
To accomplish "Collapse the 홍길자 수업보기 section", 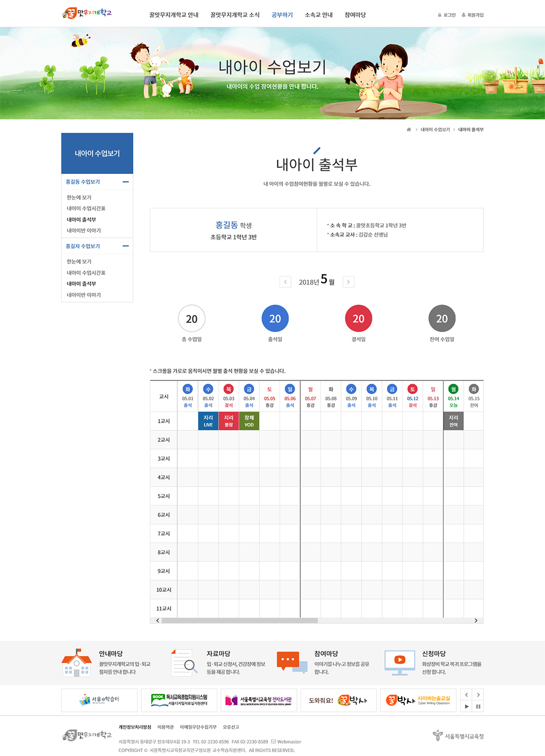I will click(126, 246).
